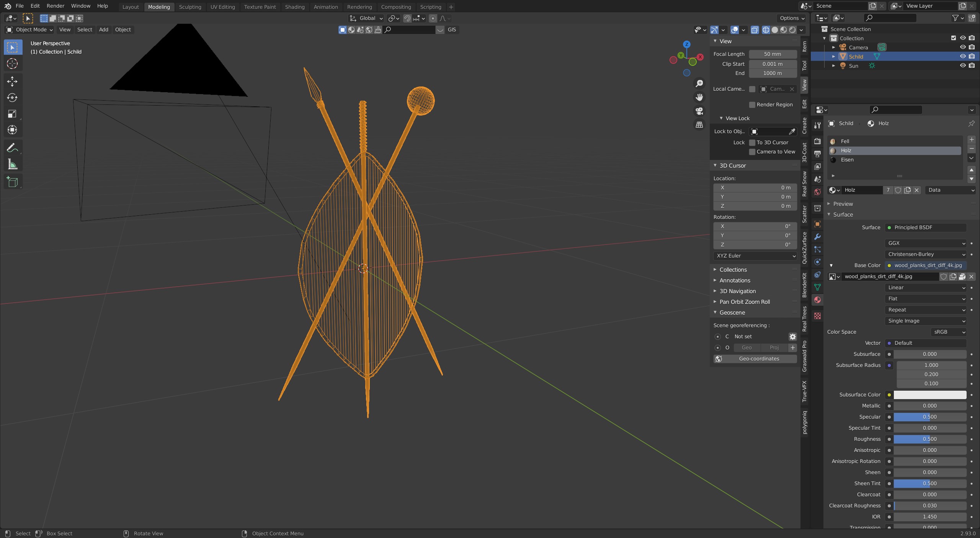Expand the Annotations panel
Screen dimensions: 980x538
coord(734,280)
